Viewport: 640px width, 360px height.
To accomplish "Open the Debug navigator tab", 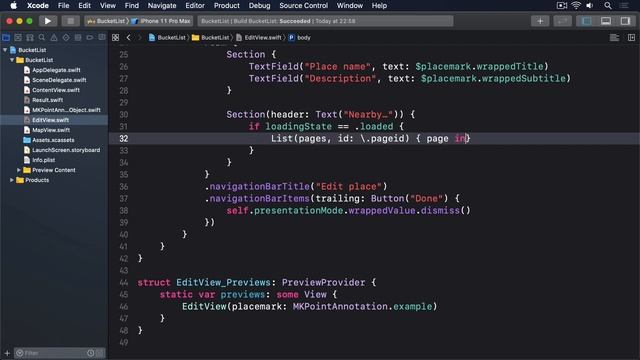I will point(78,38).
